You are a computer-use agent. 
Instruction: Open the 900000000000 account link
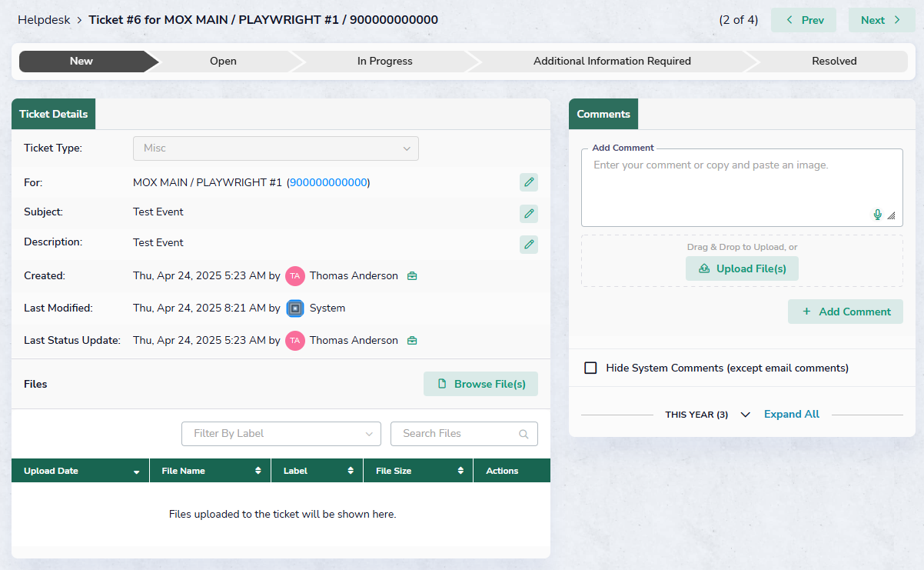pyautogui.click(x=328, y=182)
